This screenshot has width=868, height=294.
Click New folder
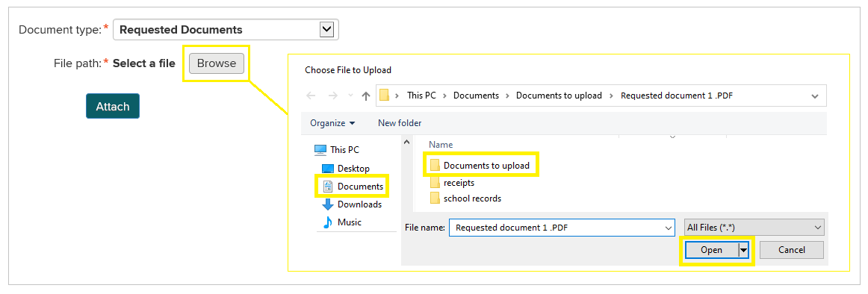click(400, 122)
